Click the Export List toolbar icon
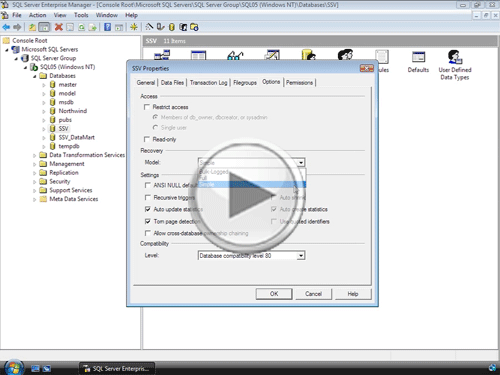The height and width of the screenshot is (375, 500). (x=93, y=27)
